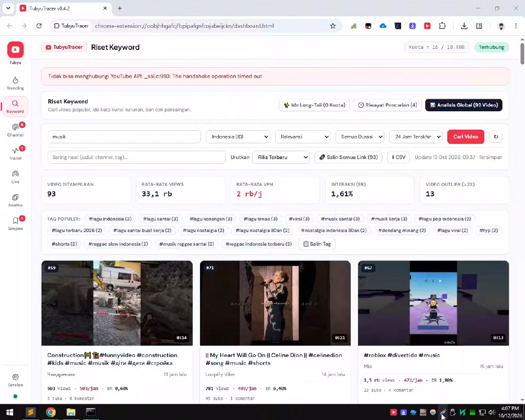This screenshot has width=525, height=420.
Task: Open the Live sidebar section
Action: [x=15, y=177]
